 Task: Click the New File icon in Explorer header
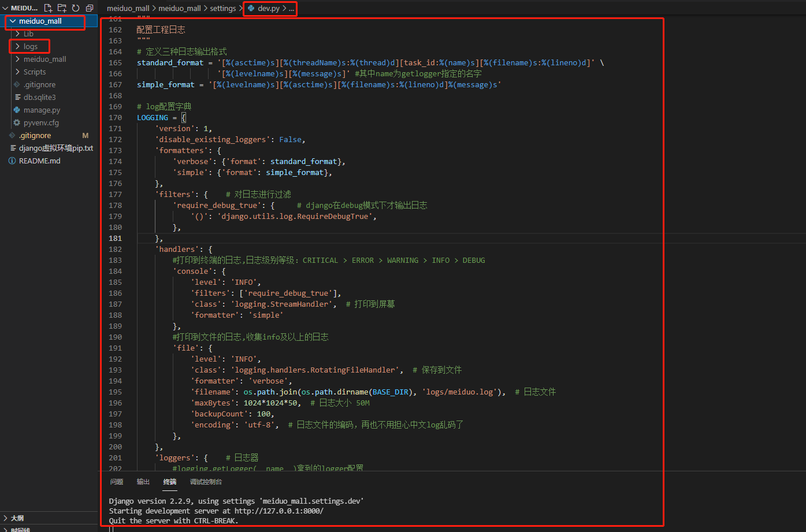48,8
